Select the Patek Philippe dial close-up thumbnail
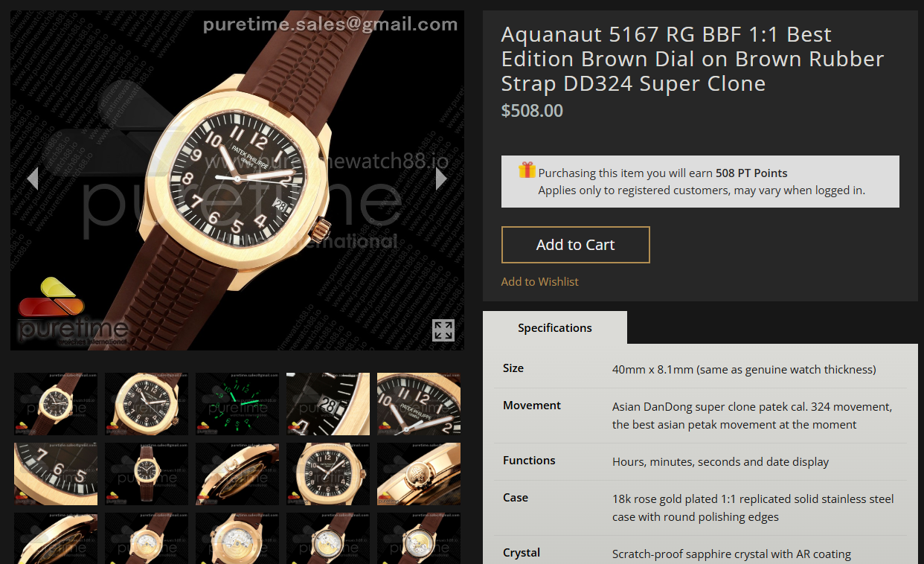Viewport: 924px width, 564px height. point(419,404)
